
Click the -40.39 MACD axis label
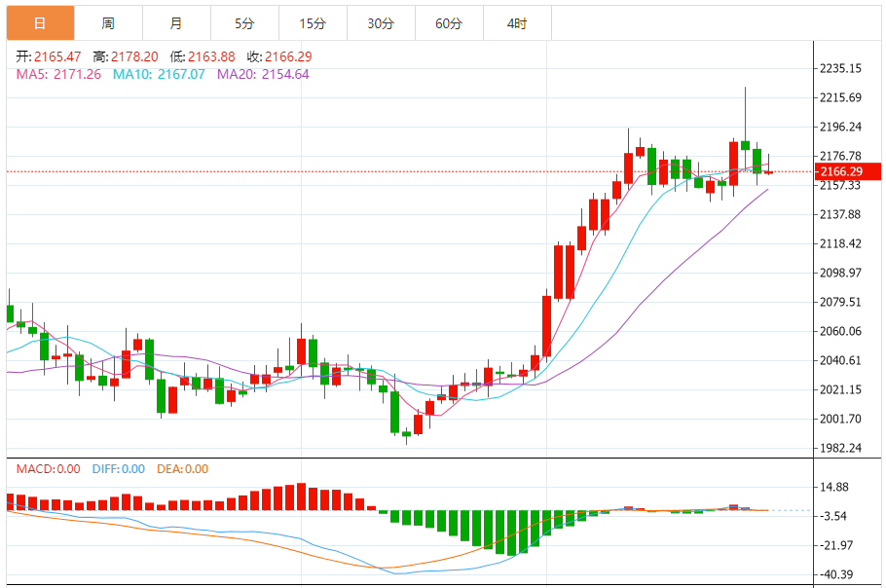(835, 575)
